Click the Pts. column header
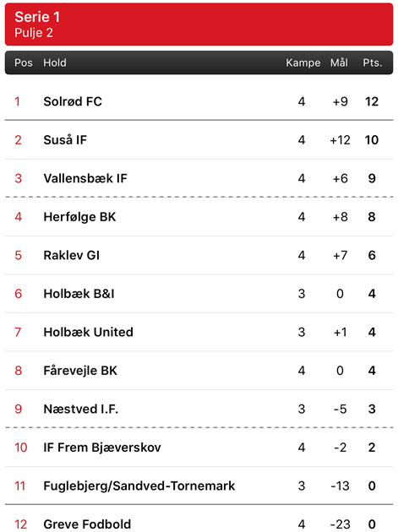Viewport: 398px width, 532px height. click(x=373, y=62)
